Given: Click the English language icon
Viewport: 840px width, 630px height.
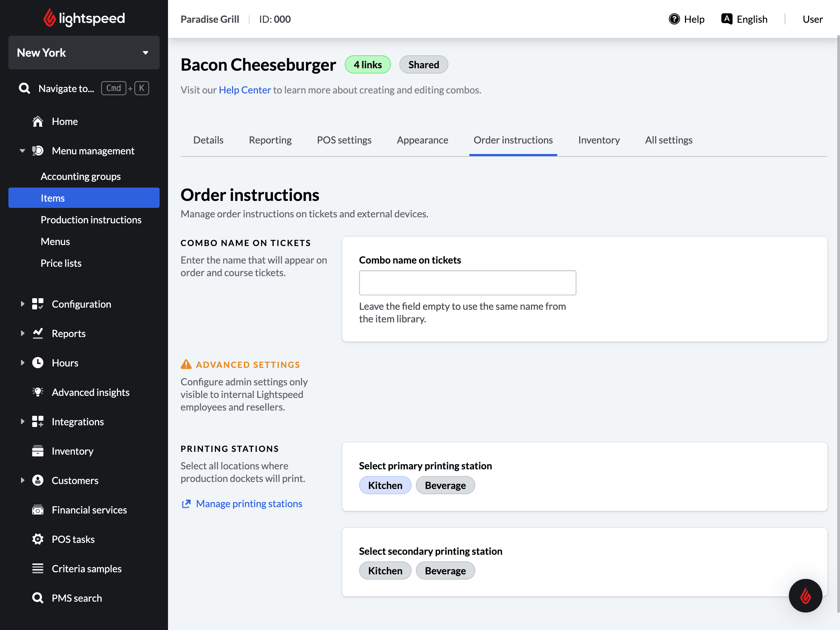Looking at the screenshot, I should pos(727,19).
